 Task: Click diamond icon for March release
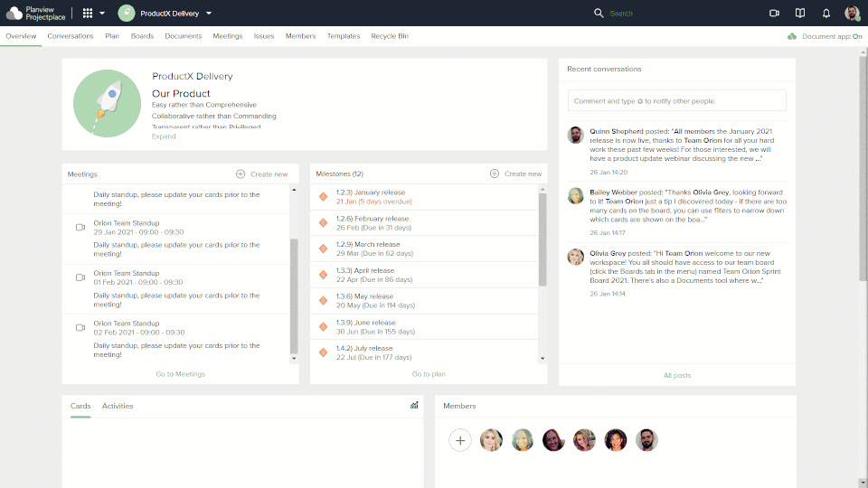324,249
